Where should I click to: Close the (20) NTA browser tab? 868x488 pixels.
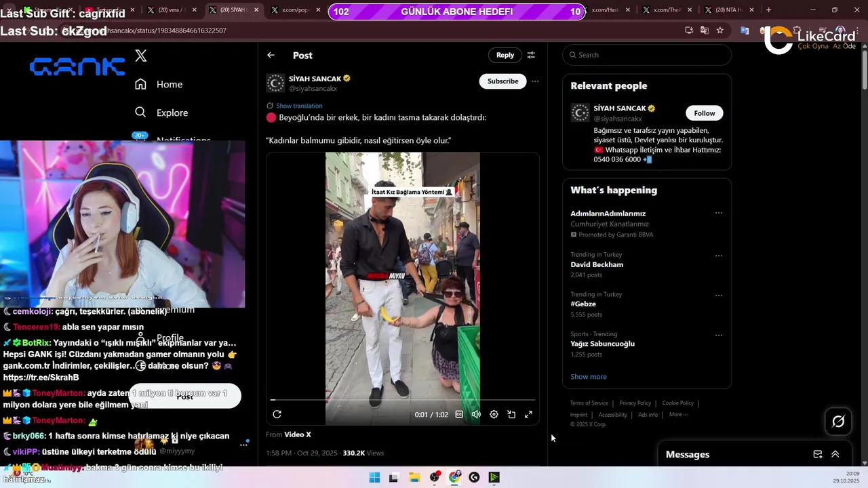point(751,10)
